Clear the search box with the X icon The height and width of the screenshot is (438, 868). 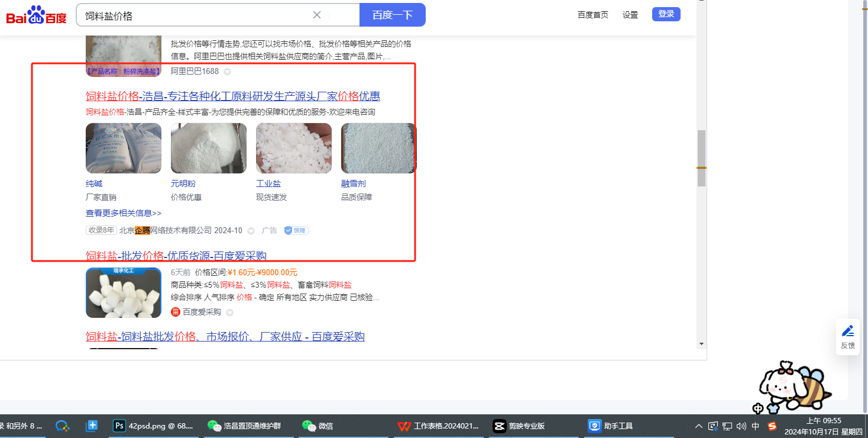point(317,15)
